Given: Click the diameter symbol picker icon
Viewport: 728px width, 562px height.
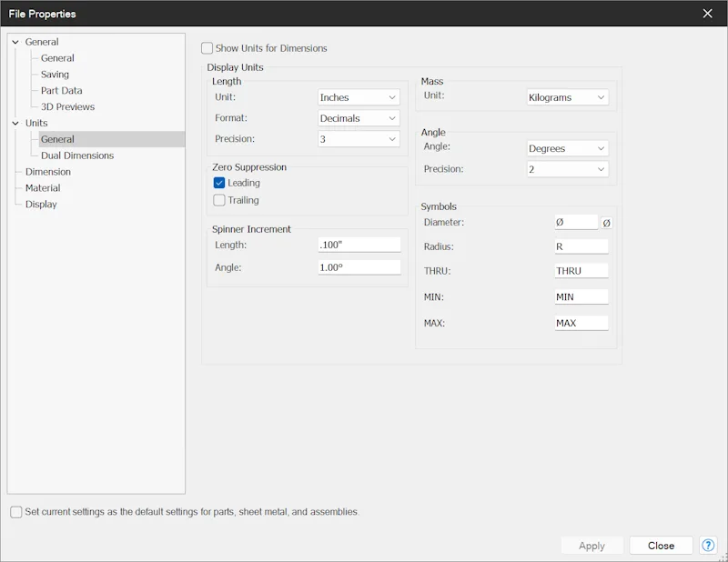Looking at the screenshot, I should click(606, 223).
